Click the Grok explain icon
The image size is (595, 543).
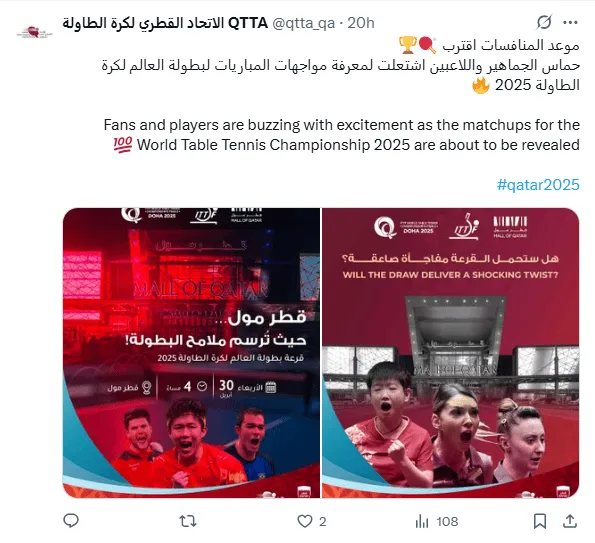click(544, 22)
